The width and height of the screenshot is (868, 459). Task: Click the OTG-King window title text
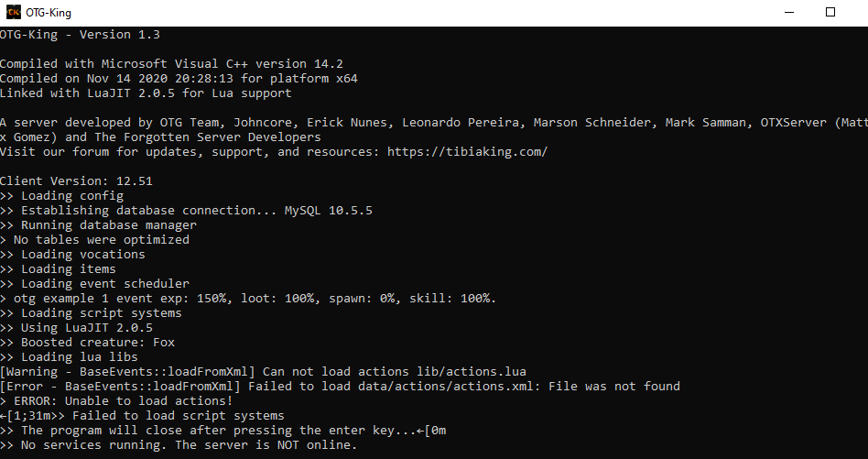(49, 13)
